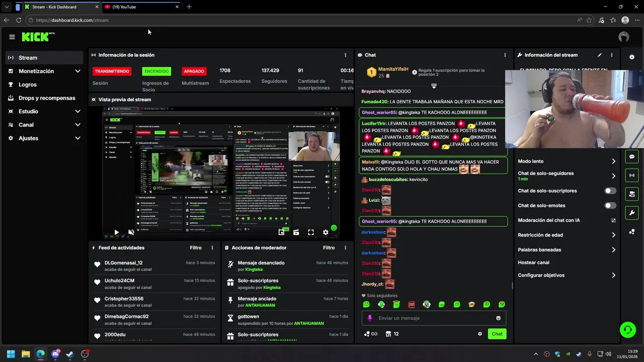Image resolution: width=644 pixels, height=362 pixels.
Task: Click the Kick logo
Action: click(38, 37)
